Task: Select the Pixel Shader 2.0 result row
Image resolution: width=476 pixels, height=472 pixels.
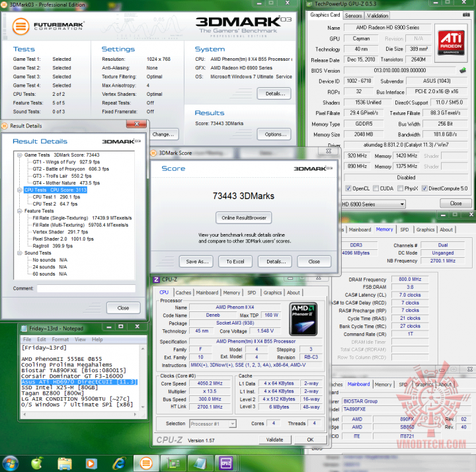Action: pyautogui.click(x=63, y=239)
